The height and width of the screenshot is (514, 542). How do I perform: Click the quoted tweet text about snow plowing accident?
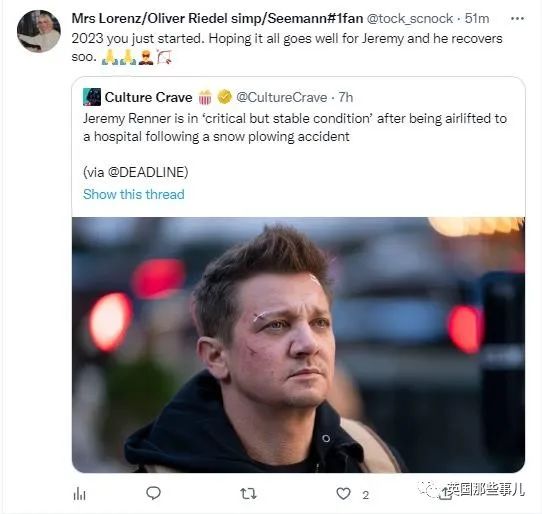pos(295,128)
